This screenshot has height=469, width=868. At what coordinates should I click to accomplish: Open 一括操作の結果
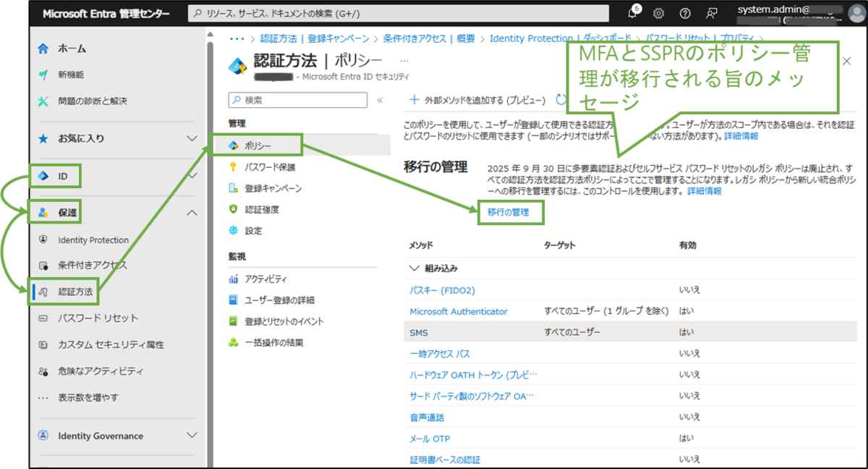tap(273, 342)
